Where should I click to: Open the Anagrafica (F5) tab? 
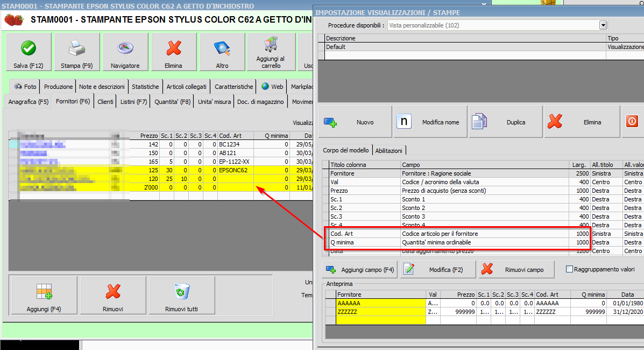tap(29, 102)
